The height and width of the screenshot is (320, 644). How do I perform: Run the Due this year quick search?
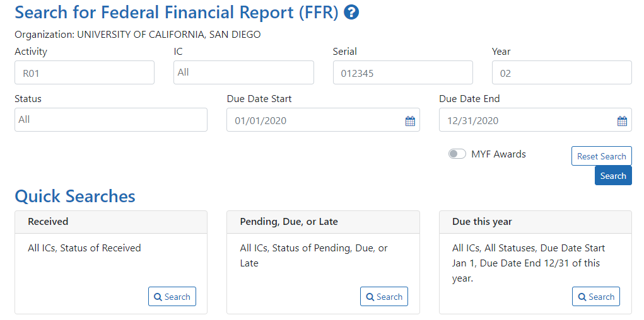click(x=596, y=297)
